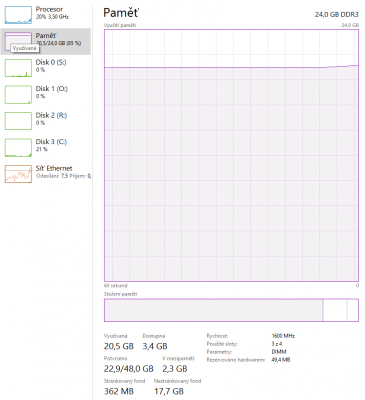
Task: Click the Rezervováno hardwarem value 49,4 MB
Action: tap(281, 360)
